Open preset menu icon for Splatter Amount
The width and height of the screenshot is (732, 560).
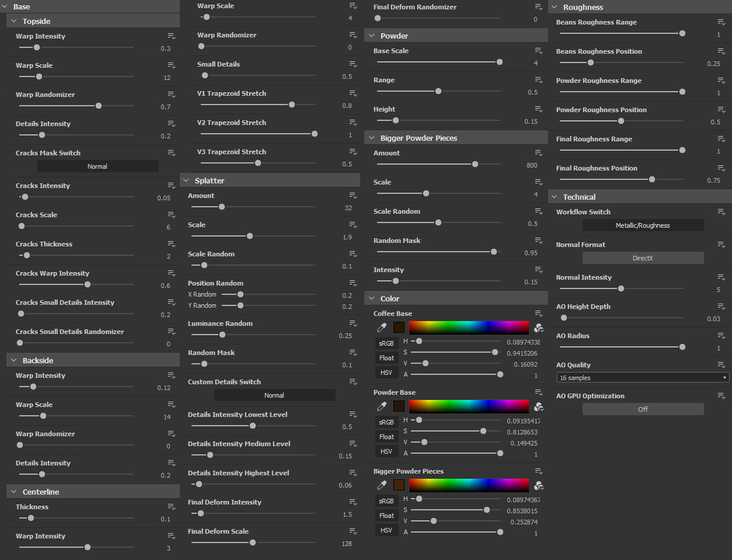click(x=353, y=196)
